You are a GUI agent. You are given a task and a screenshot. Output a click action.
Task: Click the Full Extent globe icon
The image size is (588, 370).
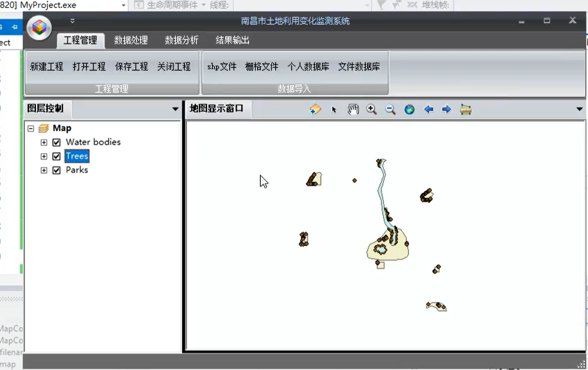tap(409, 109)
